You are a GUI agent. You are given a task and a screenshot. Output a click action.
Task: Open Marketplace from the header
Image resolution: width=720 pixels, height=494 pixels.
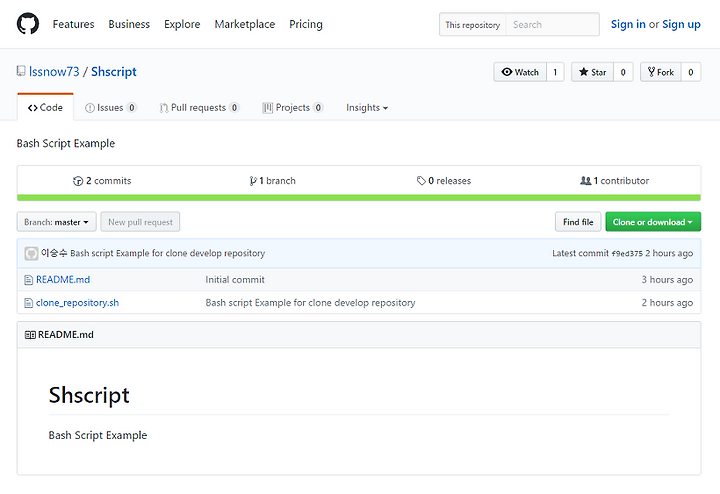point(245,24)
